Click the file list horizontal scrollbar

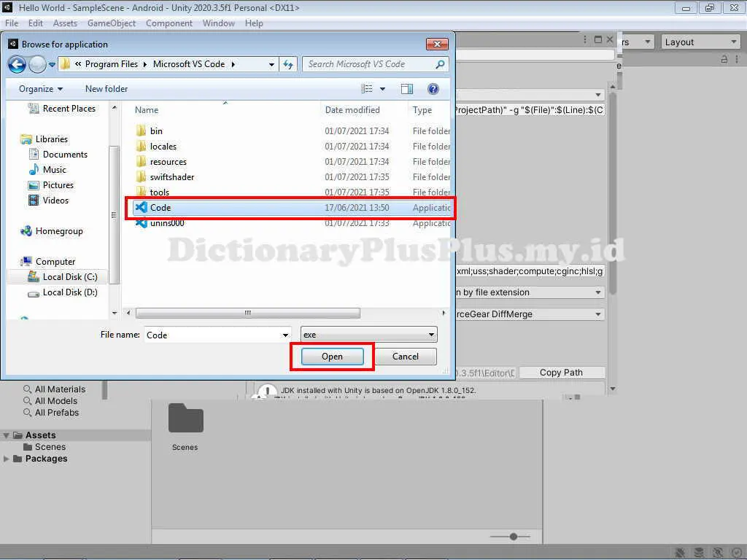point(248,314)
